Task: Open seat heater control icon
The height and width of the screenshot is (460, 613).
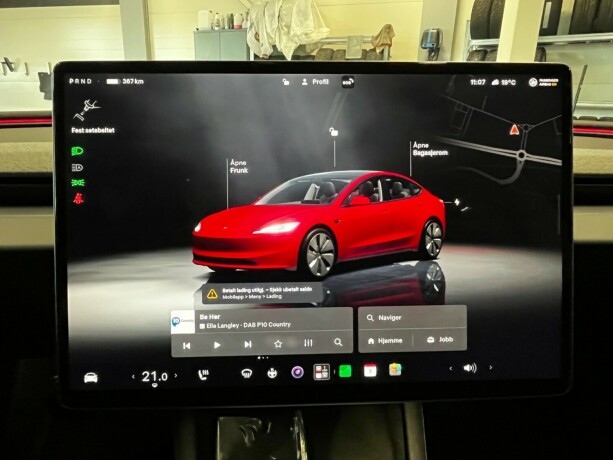Action: coord(203,375)
